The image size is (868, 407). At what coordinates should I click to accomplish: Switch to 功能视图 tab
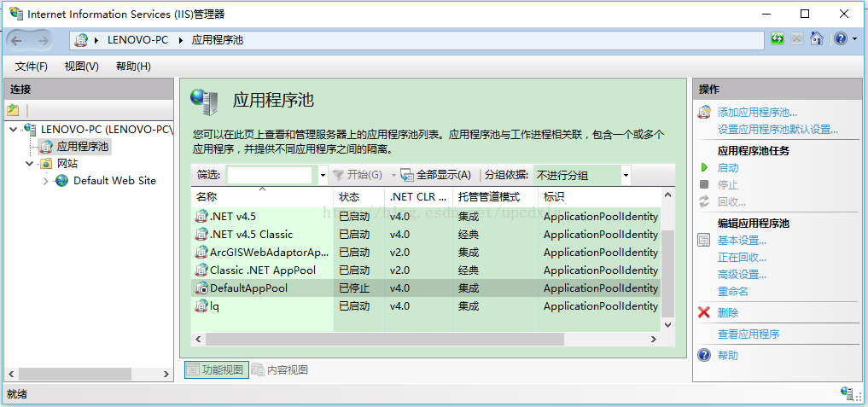coord(217,370)
